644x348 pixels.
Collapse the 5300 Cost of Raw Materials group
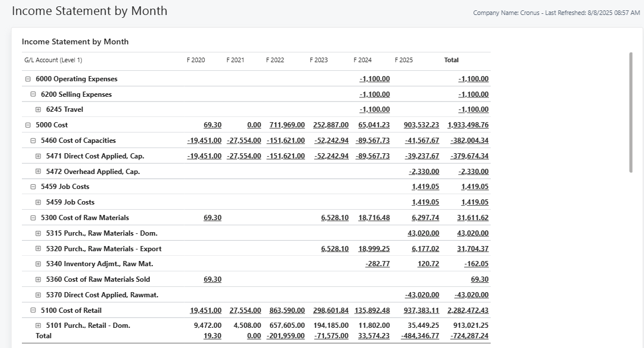coord(33,218)
